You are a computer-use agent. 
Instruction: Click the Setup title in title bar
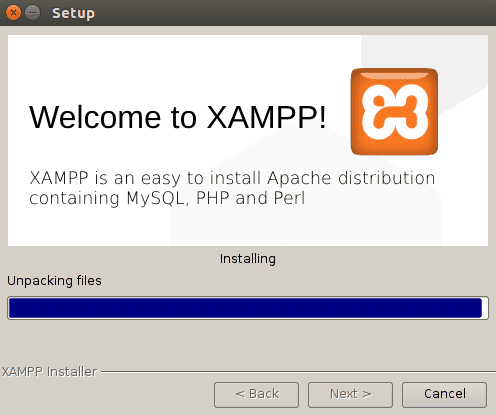point(73,13)
